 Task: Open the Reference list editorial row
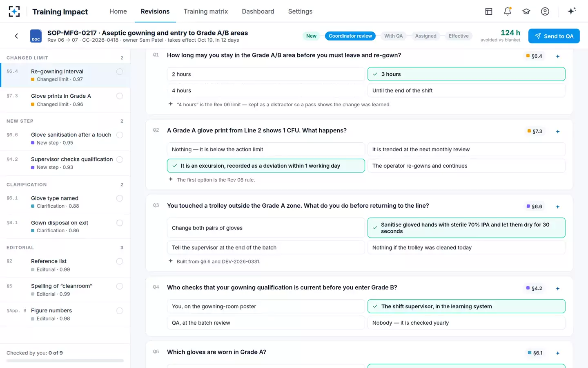65,265
